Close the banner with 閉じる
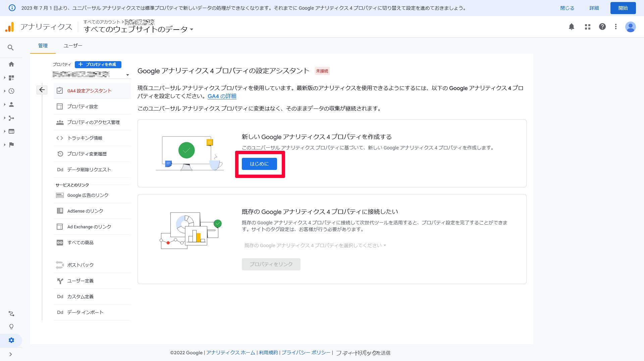 click(x=567, y=8)
